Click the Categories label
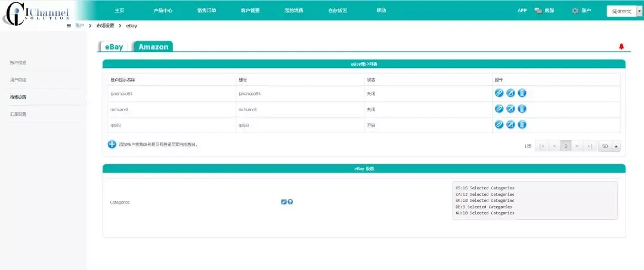 (120, 202)
